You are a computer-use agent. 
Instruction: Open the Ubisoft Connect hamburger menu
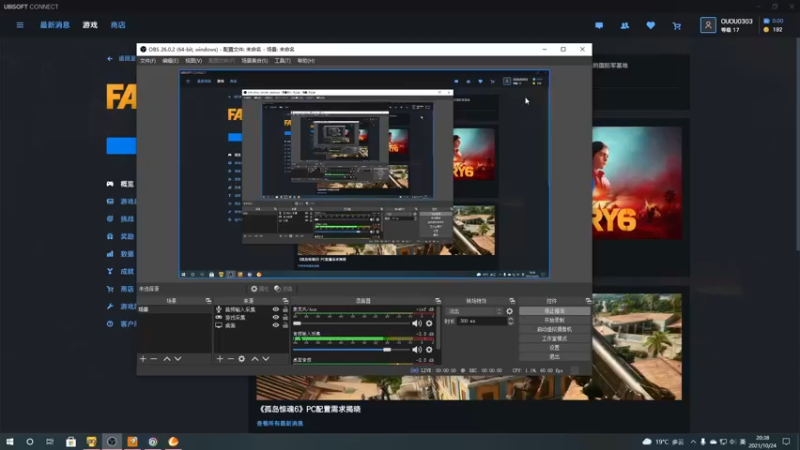[x=20, y=25]
